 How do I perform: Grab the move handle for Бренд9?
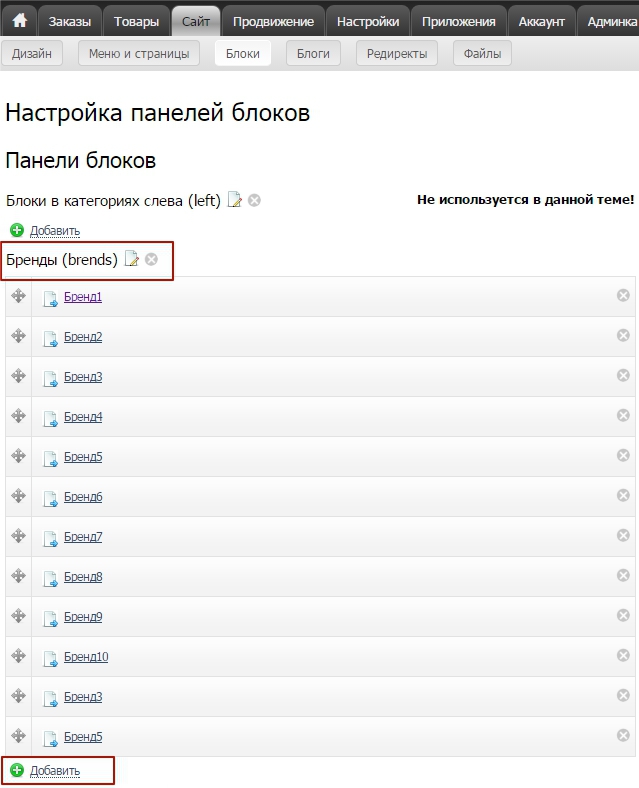coord(19,616)
